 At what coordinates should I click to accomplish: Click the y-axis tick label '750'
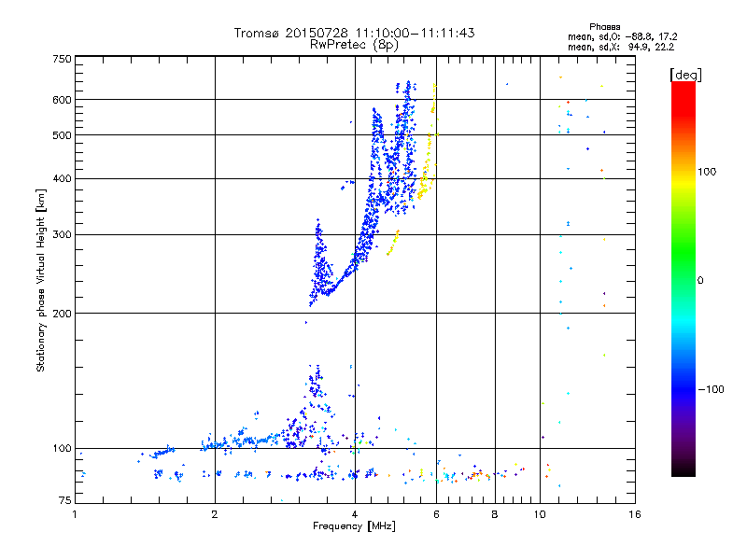point(62,59)
